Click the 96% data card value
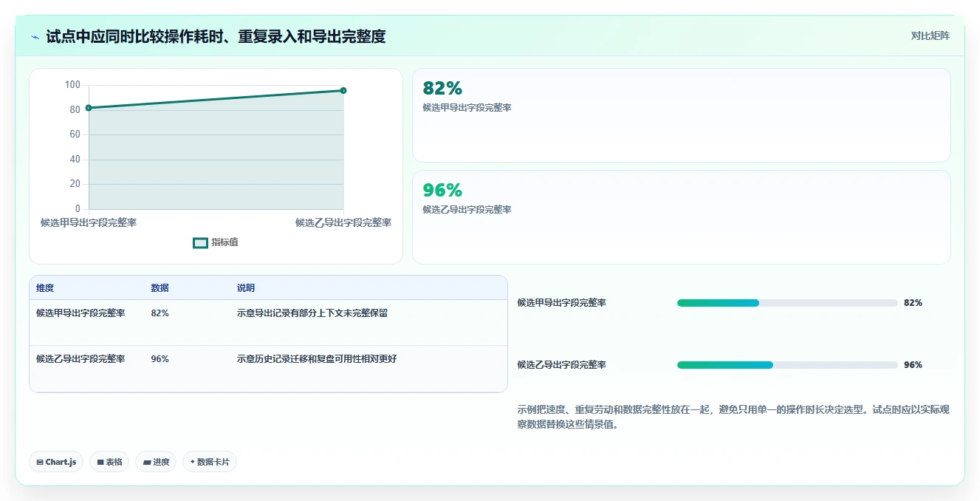This screenshot has width=980, height=501. pos(442,190)
